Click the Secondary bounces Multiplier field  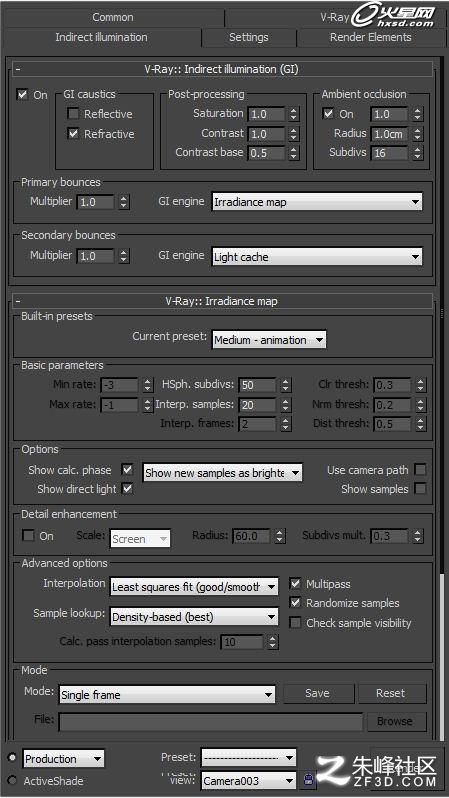coord(96,256)
